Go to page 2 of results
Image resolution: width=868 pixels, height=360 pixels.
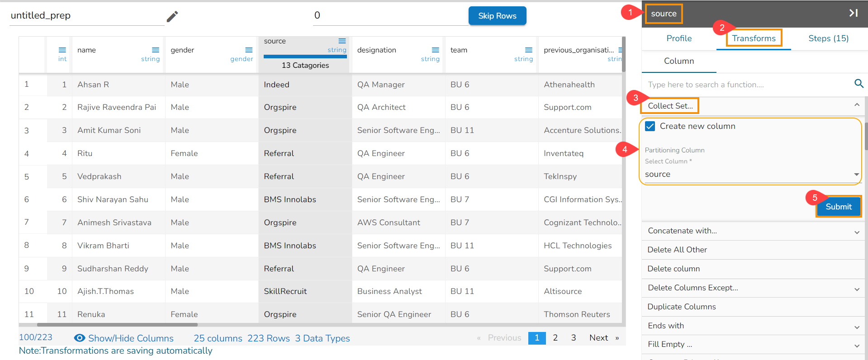pos(555,338)
